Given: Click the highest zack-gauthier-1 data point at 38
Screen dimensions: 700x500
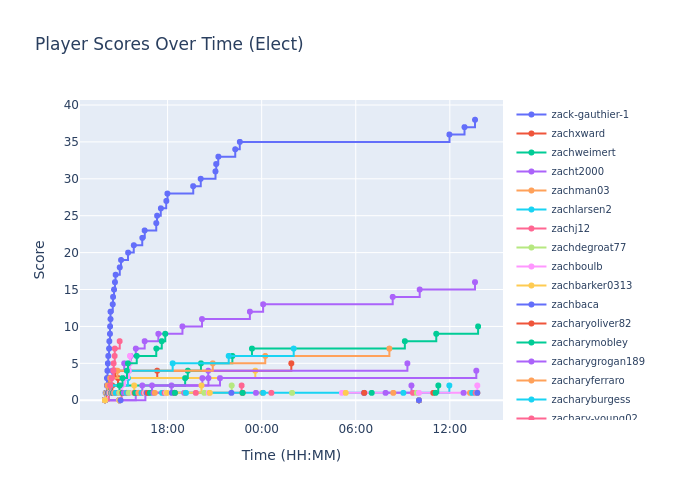Looking at the screenshot, I should coord(475,120).
